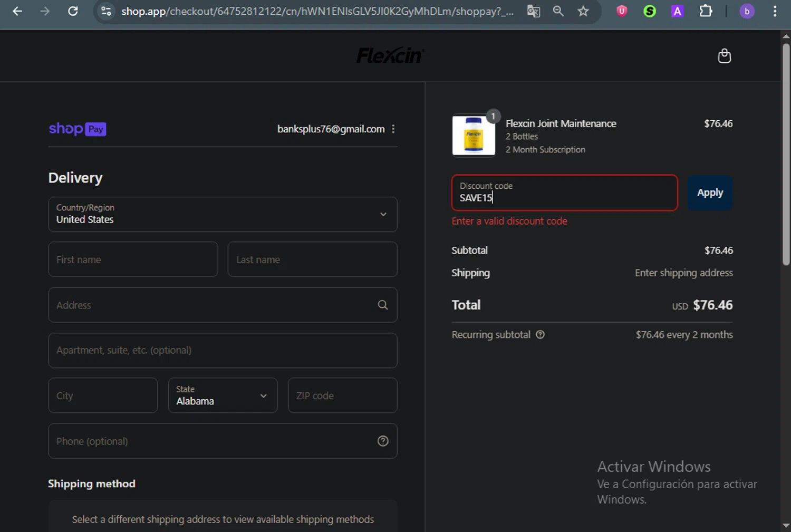Click the Flexcin Joint Maintenance product thumbnail
The image size is (791, 532).
(x=474, y=136)
